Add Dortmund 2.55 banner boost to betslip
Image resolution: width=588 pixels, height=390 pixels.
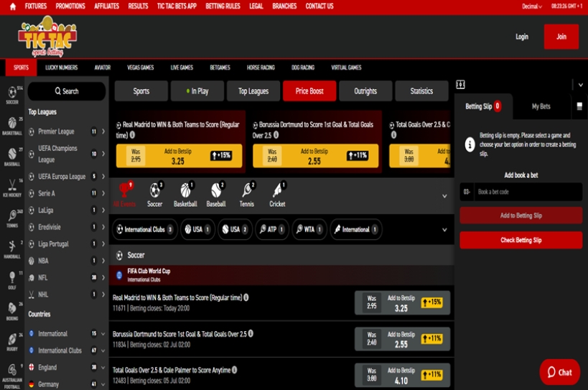[315, 156]
